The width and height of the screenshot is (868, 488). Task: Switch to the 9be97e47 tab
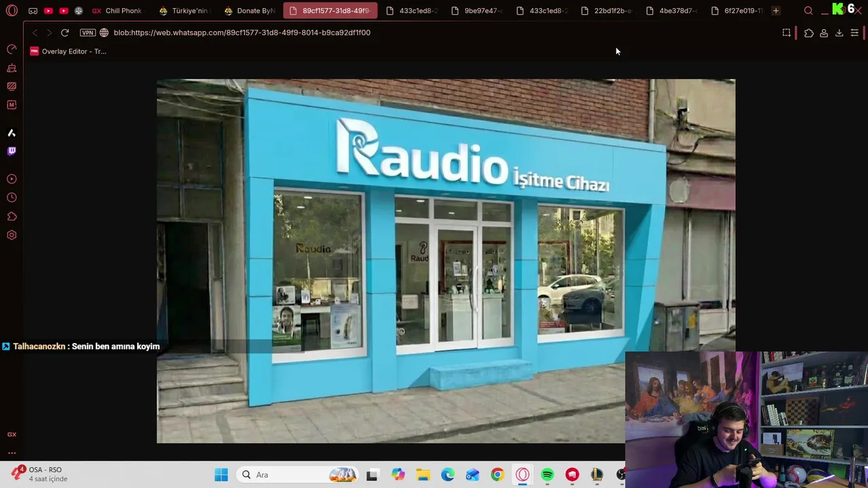pos(477,11)
